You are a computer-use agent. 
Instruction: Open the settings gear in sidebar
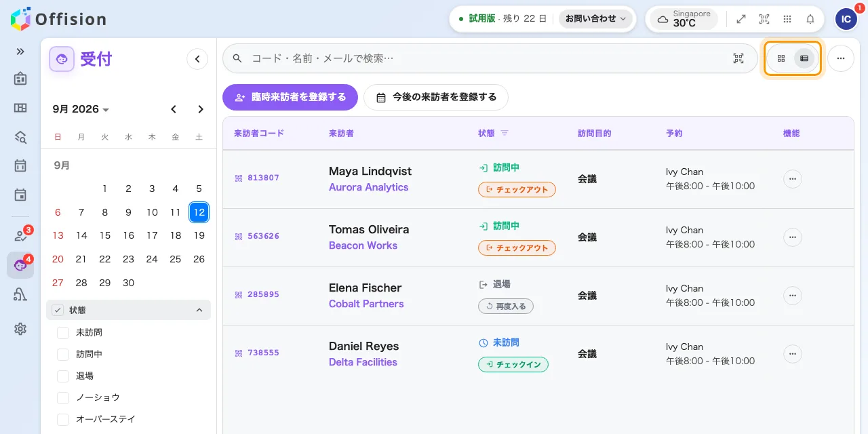(x=20, y=329)
